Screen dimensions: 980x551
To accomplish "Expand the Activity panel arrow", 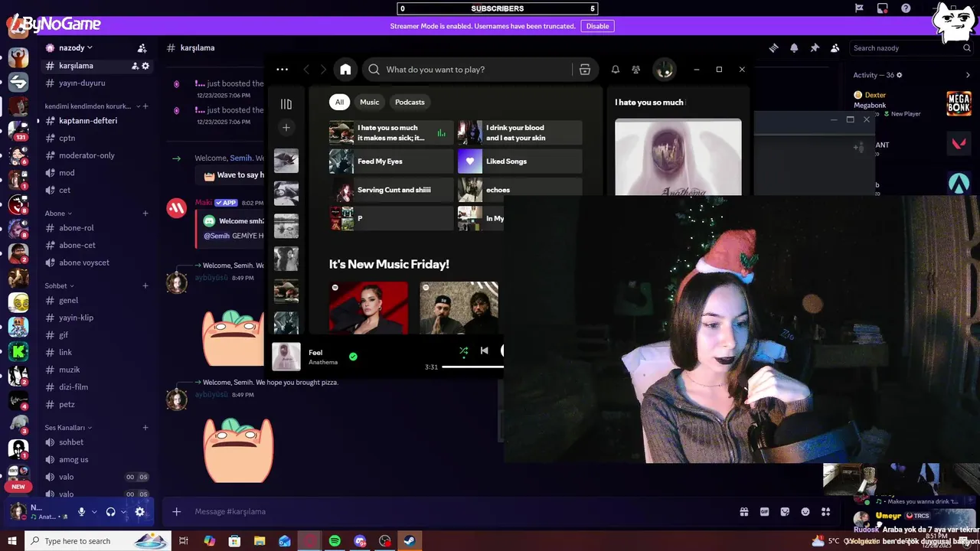I will 968,75.
